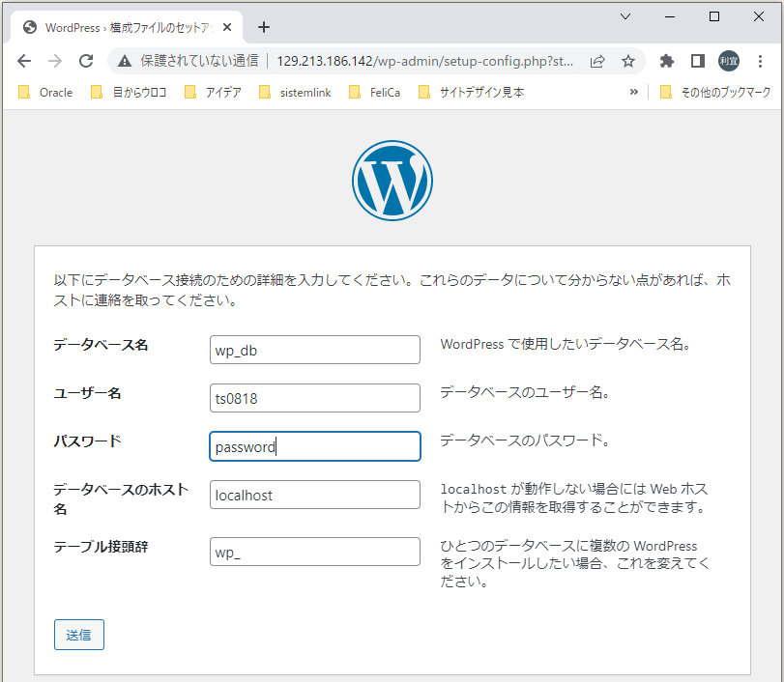
Task: Open the アイデア bookmark folder
Action: 213,93
